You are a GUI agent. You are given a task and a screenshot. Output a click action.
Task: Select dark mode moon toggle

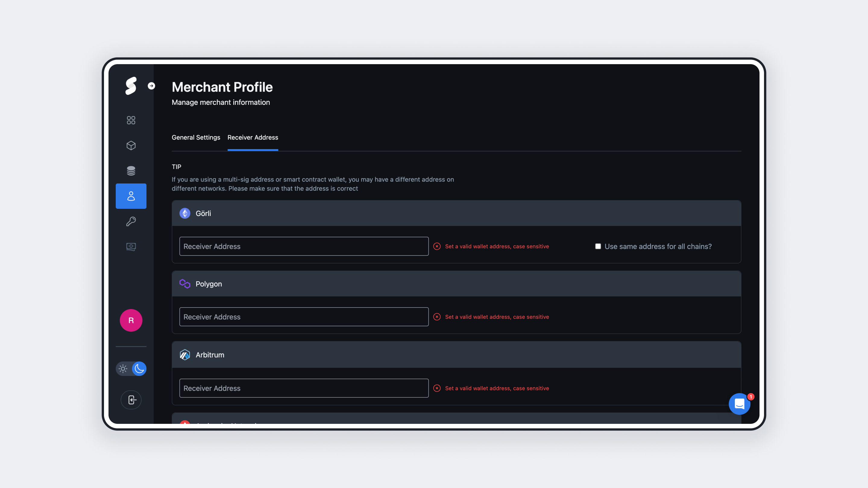(139, 368)
